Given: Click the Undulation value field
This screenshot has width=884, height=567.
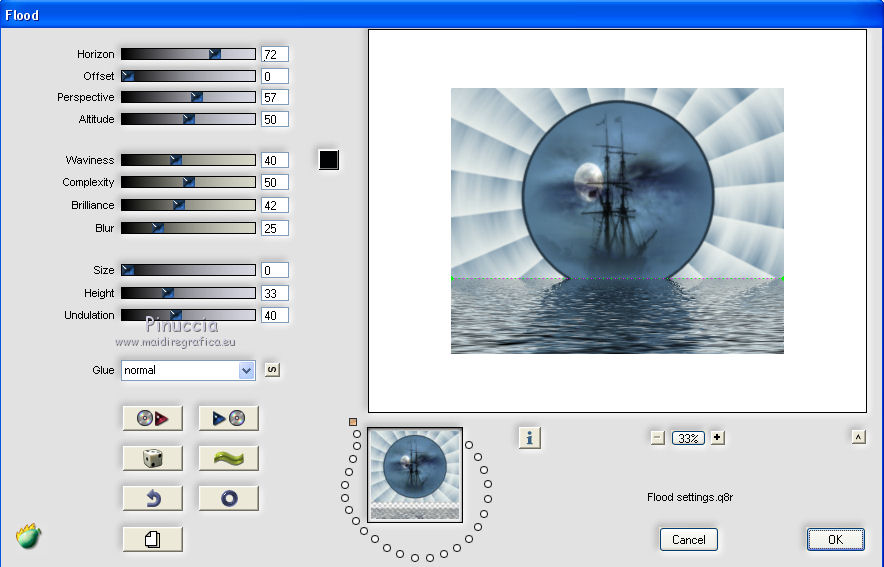Looking at the screenshot, I should [275, 315].
